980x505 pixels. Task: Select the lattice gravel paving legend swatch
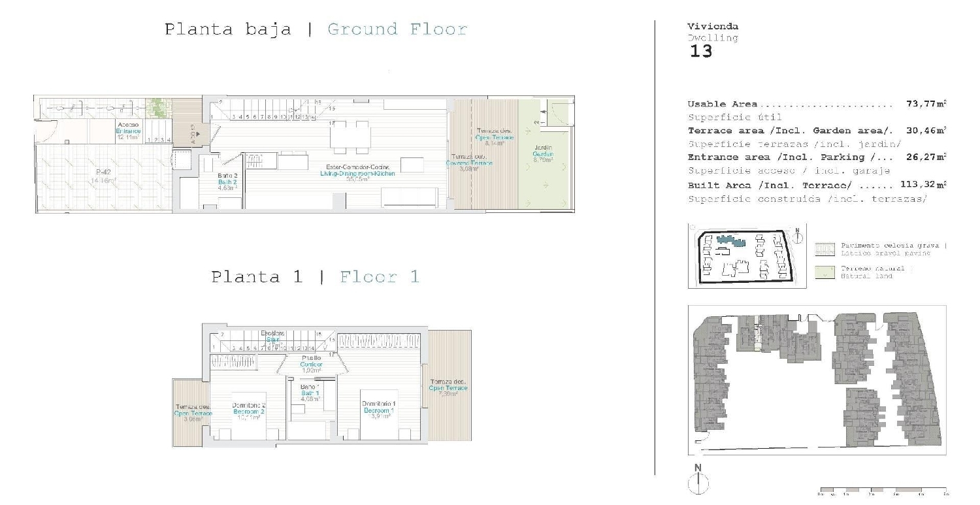click(x=825, y=249)
